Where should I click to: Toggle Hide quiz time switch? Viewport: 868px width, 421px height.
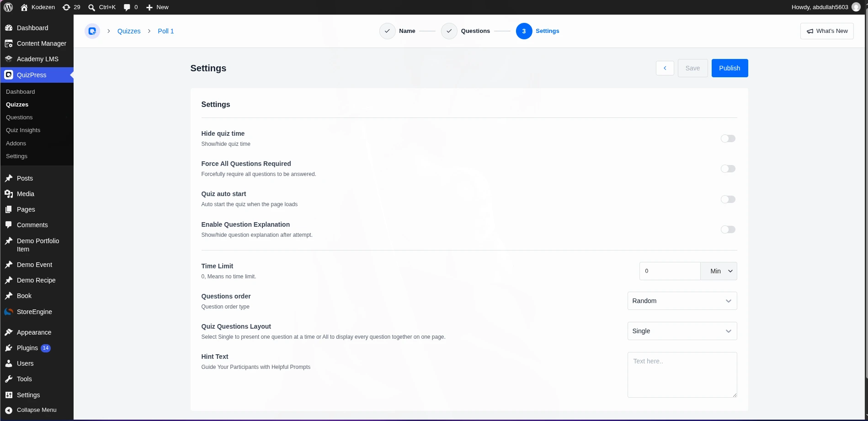click(x=728, y=139)
